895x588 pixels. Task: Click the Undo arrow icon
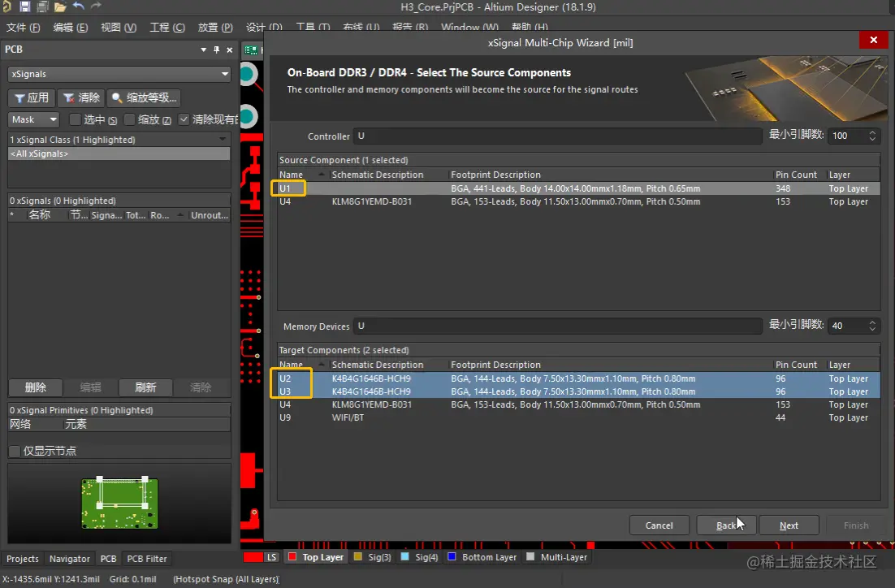coord(78,6)
